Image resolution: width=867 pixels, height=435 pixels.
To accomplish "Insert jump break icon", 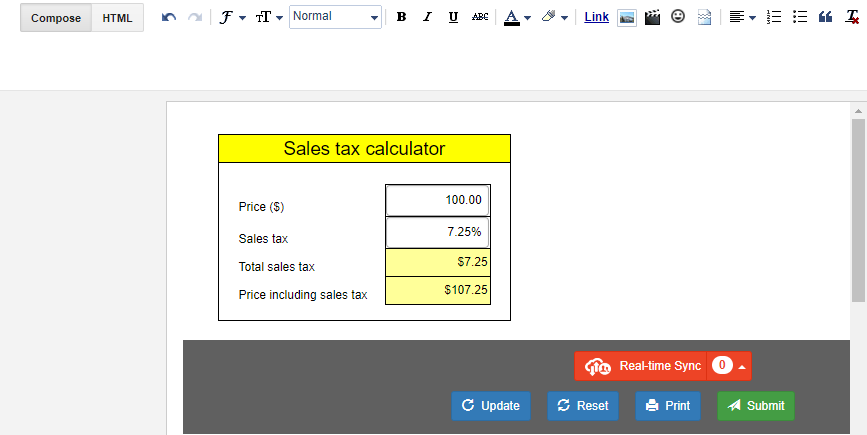I will [x=704, y=18].
